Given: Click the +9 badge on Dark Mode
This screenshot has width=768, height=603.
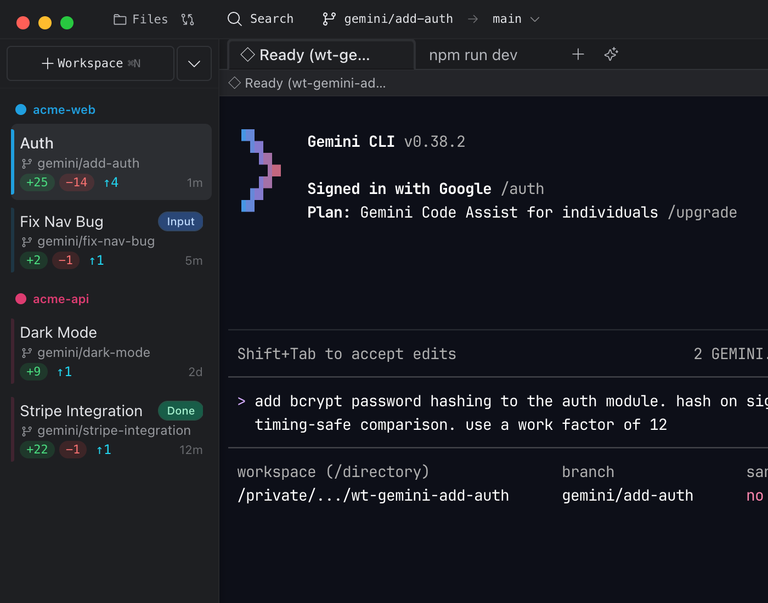Looking at the screenshot, I should point(34,371).
